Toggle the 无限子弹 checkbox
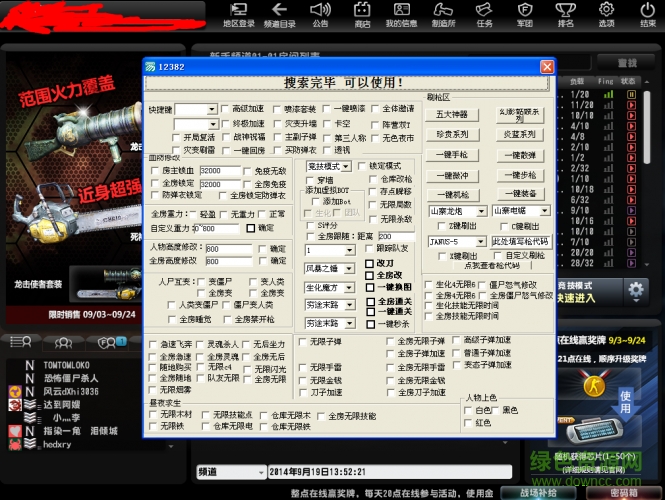The width and height of the screenshot is (665, 500). [303, 342]
